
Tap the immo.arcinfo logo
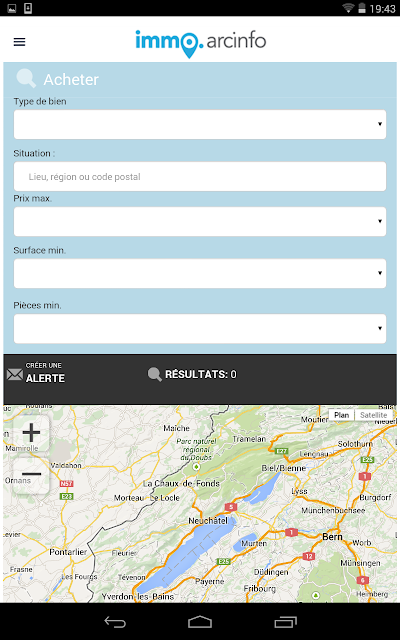pos(200,43)
